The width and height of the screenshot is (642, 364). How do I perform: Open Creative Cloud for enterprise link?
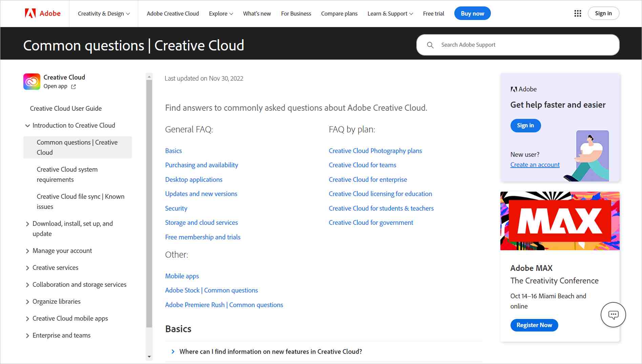(368, 179)
